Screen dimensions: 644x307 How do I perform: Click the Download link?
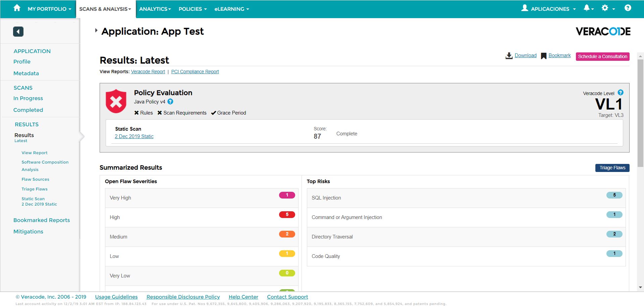click(526, 55)
